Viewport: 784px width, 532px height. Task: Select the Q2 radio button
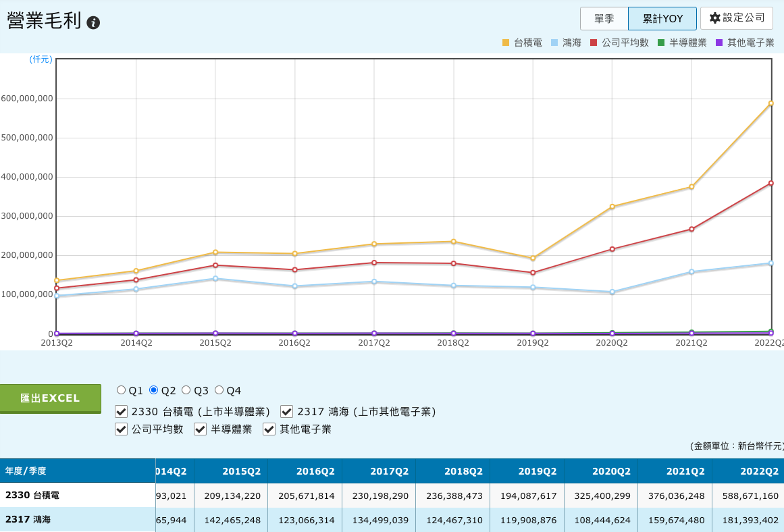154,390
